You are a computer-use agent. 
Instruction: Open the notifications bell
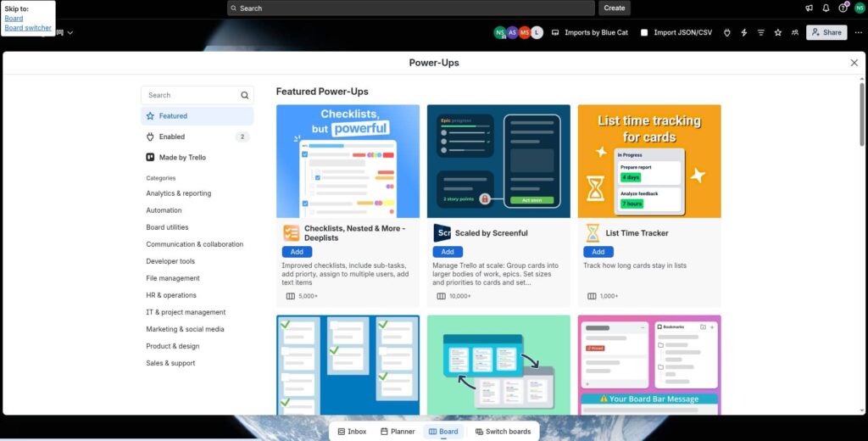tap(826, 8)
